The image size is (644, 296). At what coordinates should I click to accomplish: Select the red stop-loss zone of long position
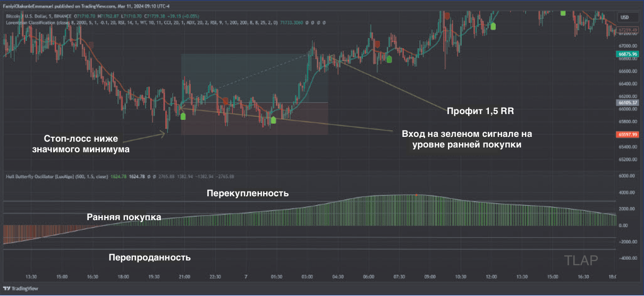(255, 118)
